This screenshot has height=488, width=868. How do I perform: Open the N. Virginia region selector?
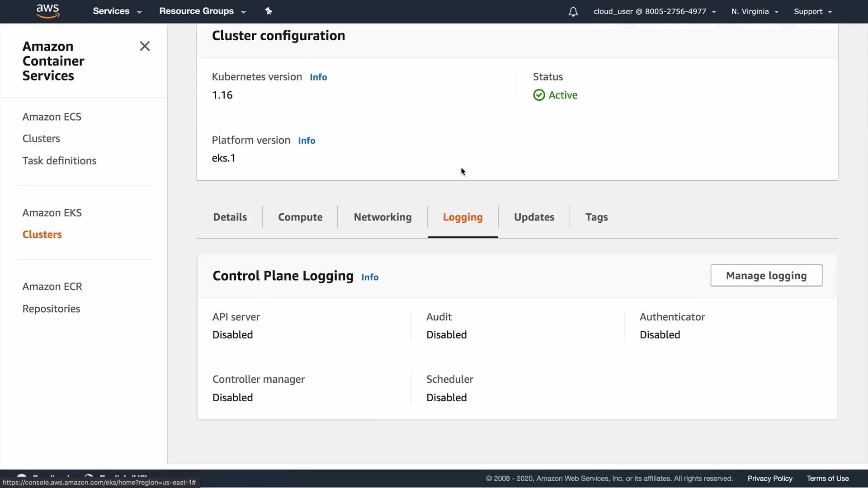click(754, 12)
